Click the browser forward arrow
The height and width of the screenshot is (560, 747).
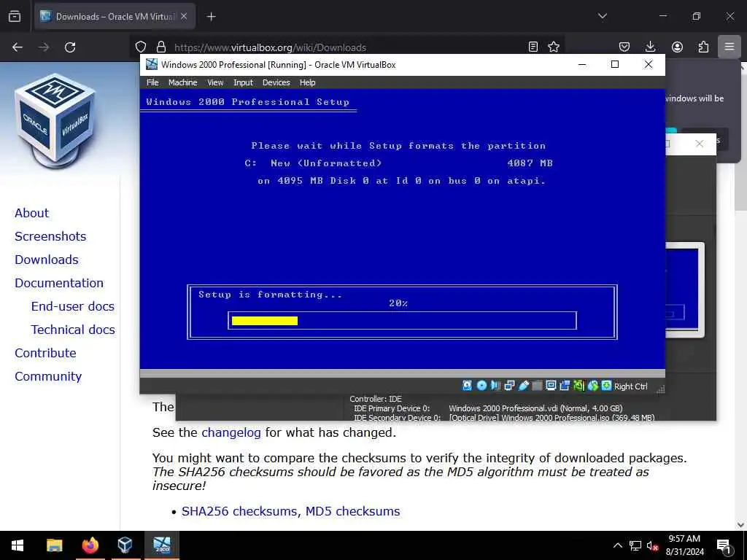coord(44,47)
